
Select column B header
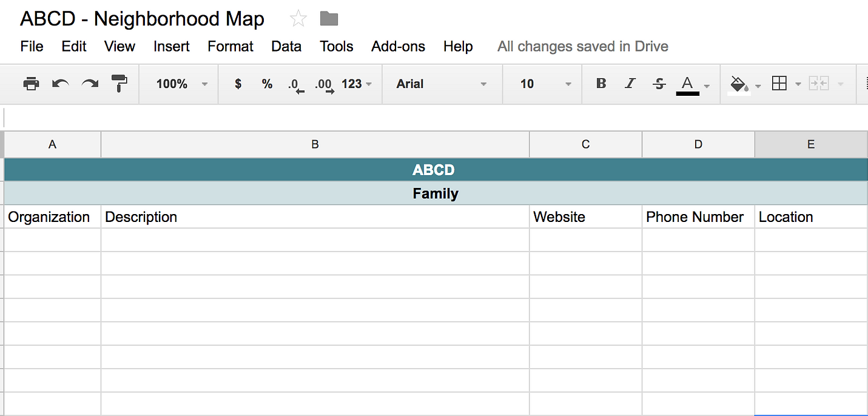(x=315, y=144)
